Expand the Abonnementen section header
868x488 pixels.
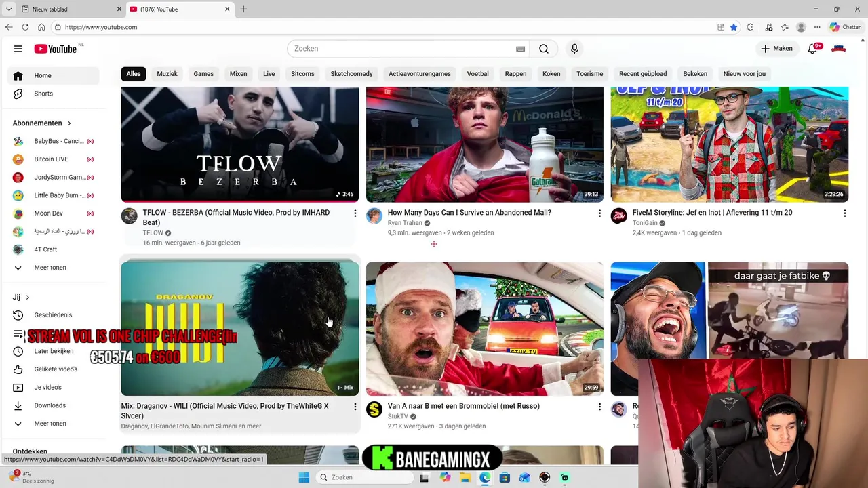click(42, 123)
